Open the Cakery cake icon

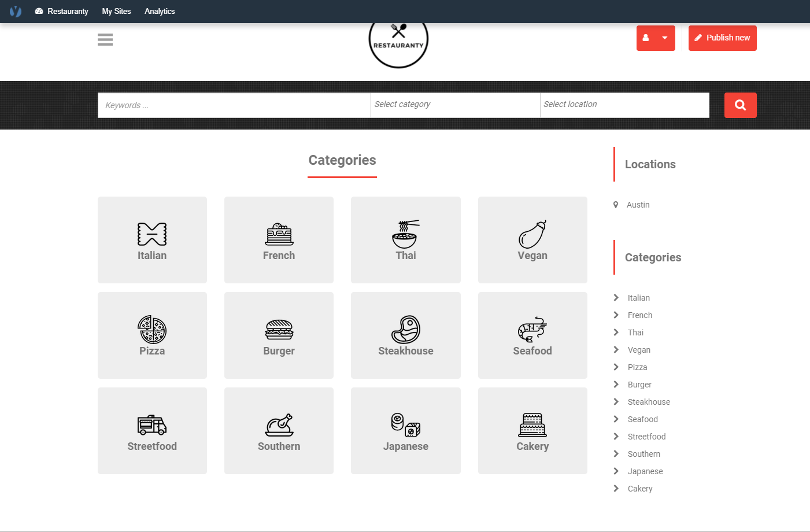click(x=532, y=425)
